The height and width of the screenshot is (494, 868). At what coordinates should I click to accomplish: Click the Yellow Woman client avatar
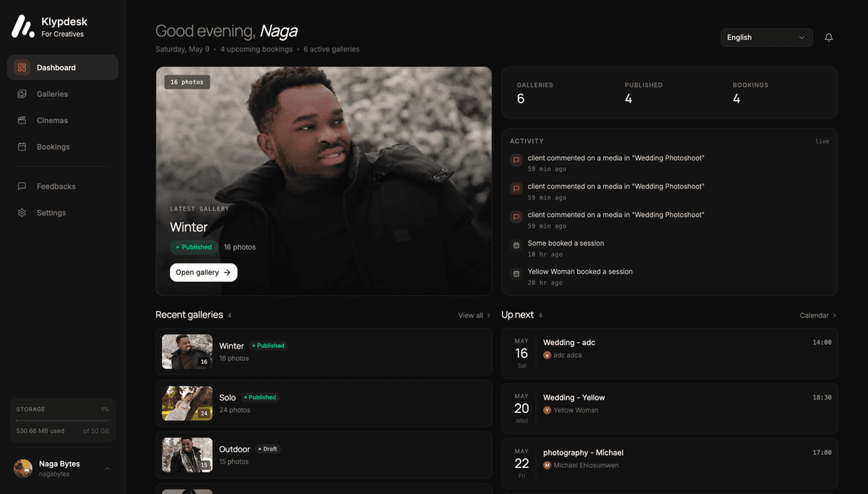tap(547, 410)
